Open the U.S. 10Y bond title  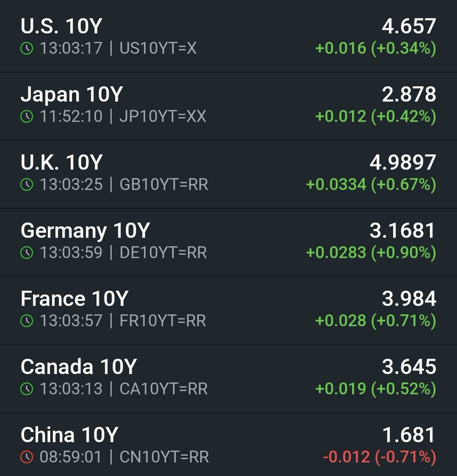click(61, 26)
